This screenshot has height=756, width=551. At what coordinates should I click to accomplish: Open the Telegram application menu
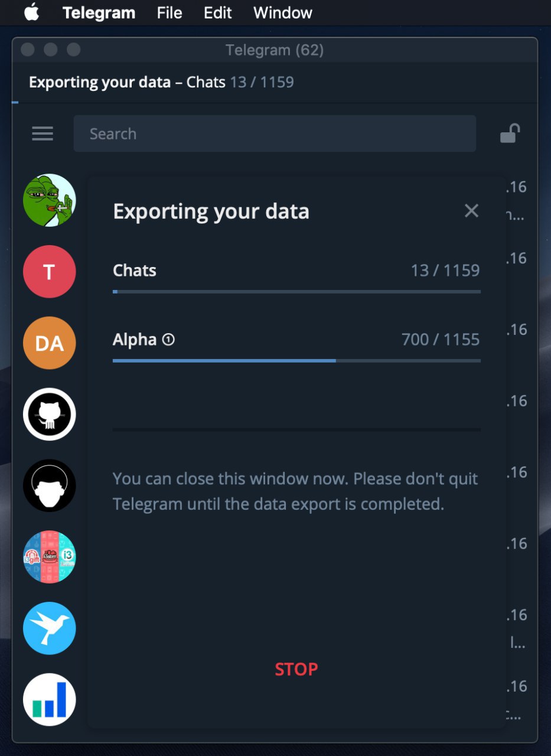pos(99,12)
